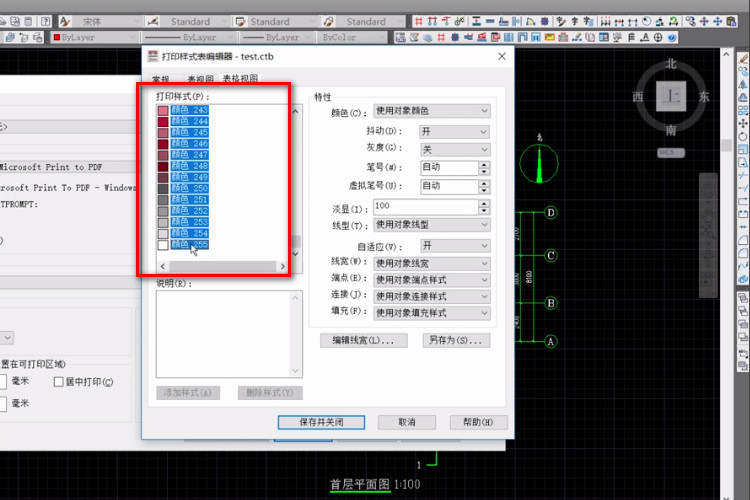Image resolution: width=750 pixels, height=500 pixels.
Task: Click the microscope-shaped toolbar icon
Action: [660, 22]
